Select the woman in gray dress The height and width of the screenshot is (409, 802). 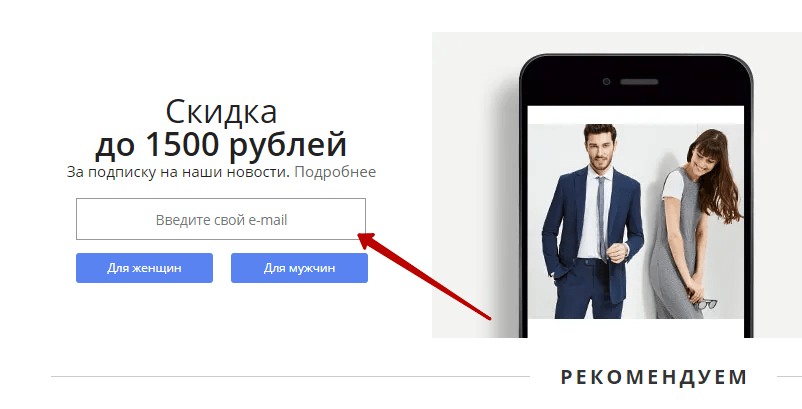[x=696, y=224]
